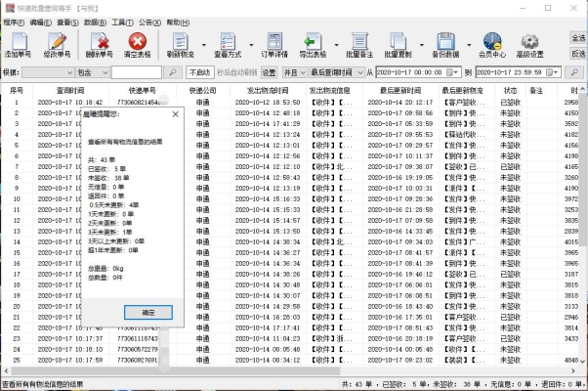
Task: Open 高级设置 gear icon
Action: [529, 44]
